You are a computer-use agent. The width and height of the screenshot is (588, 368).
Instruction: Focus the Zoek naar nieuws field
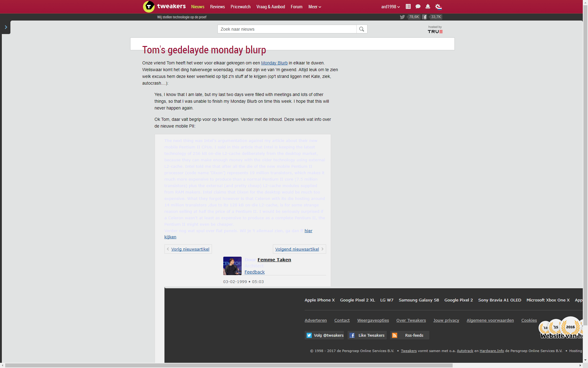click(287, 29)
